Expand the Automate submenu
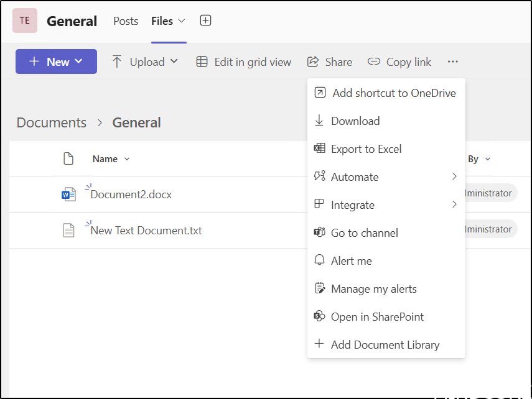 [x=386, y=177]
